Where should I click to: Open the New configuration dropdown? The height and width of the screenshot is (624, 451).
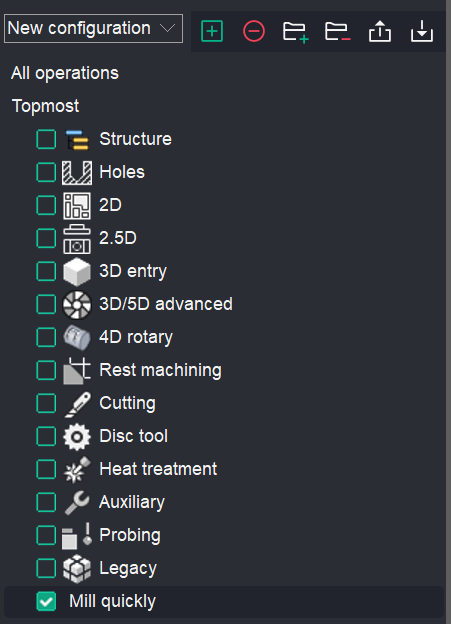pos(94,29)
